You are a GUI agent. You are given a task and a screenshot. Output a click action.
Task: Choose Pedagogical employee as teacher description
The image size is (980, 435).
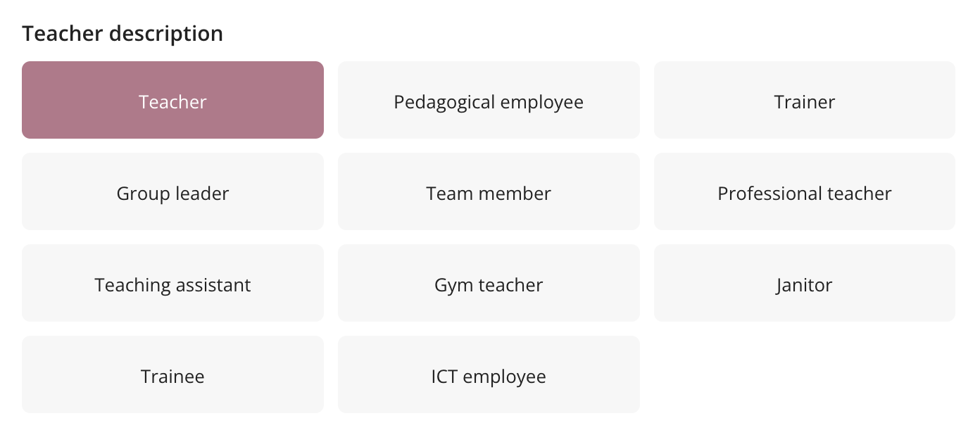(489, 100)
